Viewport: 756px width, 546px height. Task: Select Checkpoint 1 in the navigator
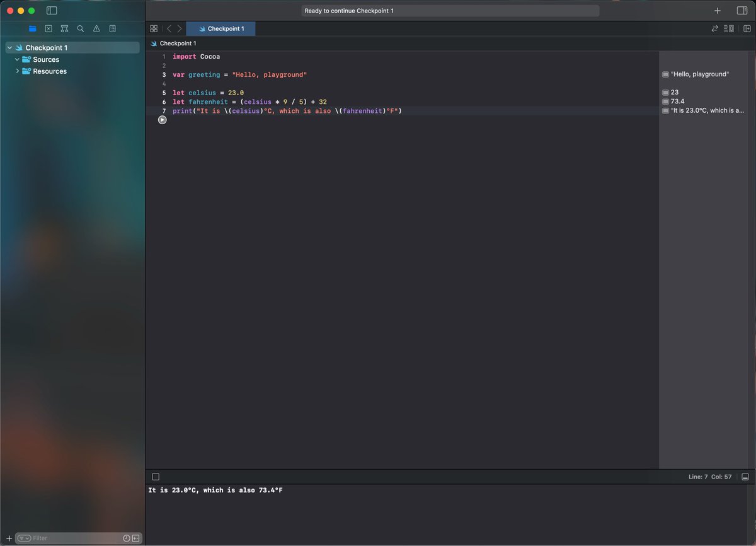click(x=72, y=48)
